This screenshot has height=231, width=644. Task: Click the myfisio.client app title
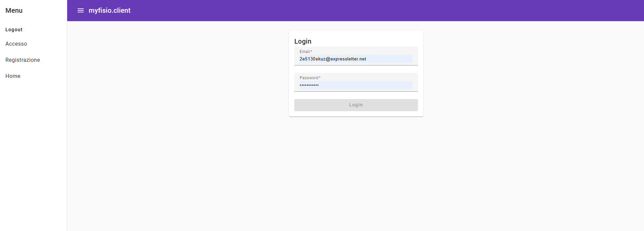(110, 10)
